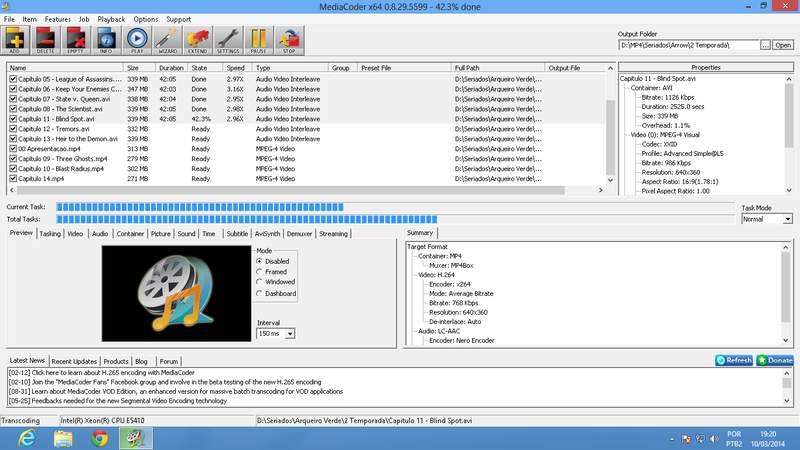Image resolution: width=800 pixels, height=450 pixels.
Task: Switch to the Streaming tab
Action: pos(333,234)
